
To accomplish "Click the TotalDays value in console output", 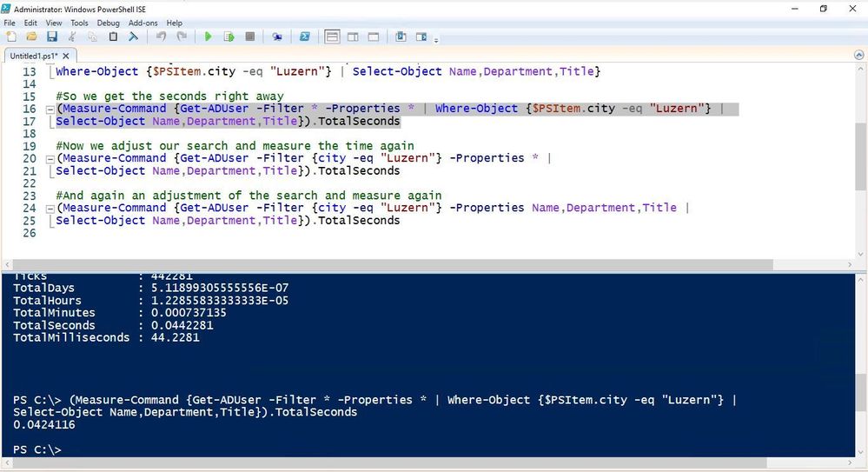I will [220, 288].
